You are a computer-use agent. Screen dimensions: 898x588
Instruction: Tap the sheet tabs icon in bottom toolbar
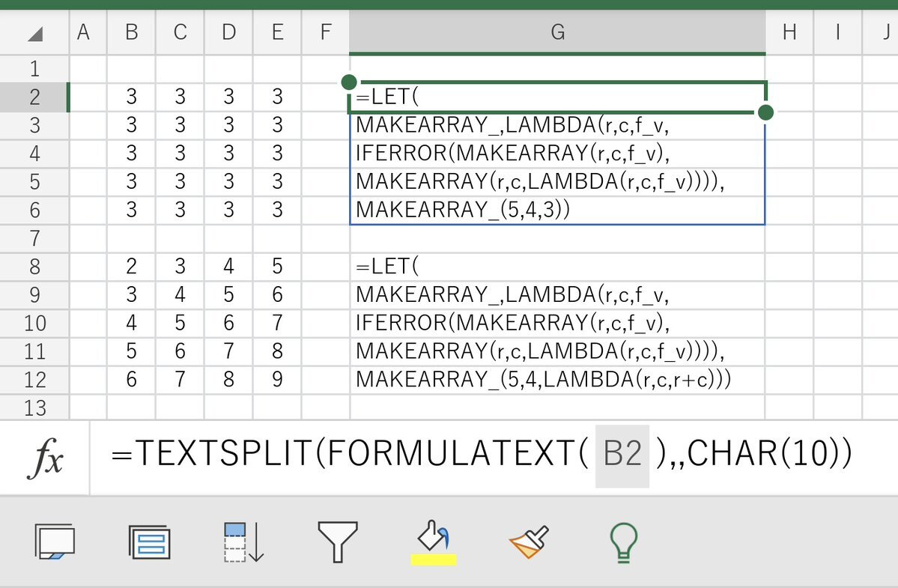point(55,541)
